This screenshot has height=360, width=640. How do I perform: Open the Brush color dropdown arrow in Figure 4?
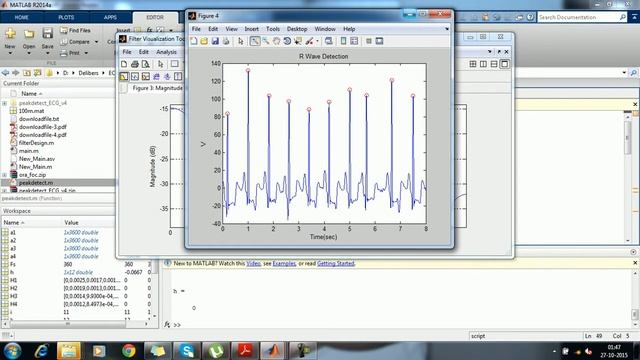317,41
